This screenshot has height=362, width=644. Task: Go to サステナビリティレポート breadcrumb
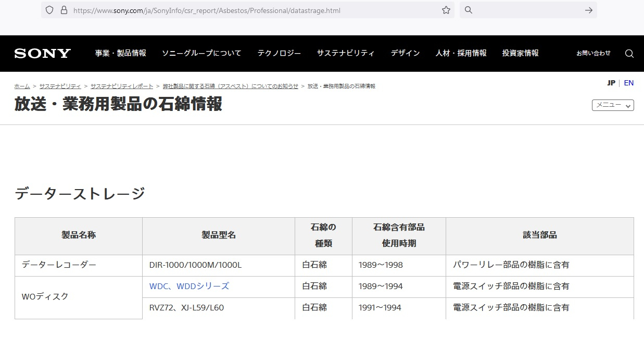click(122, 86)
